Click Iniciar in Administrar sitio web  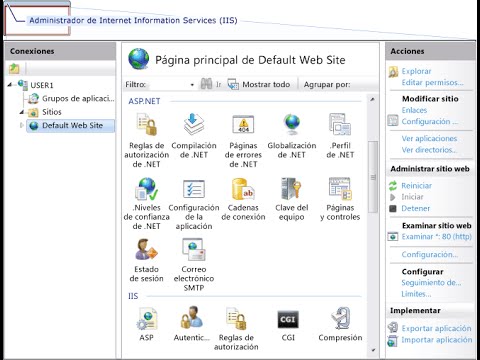[x=412, y=197]
